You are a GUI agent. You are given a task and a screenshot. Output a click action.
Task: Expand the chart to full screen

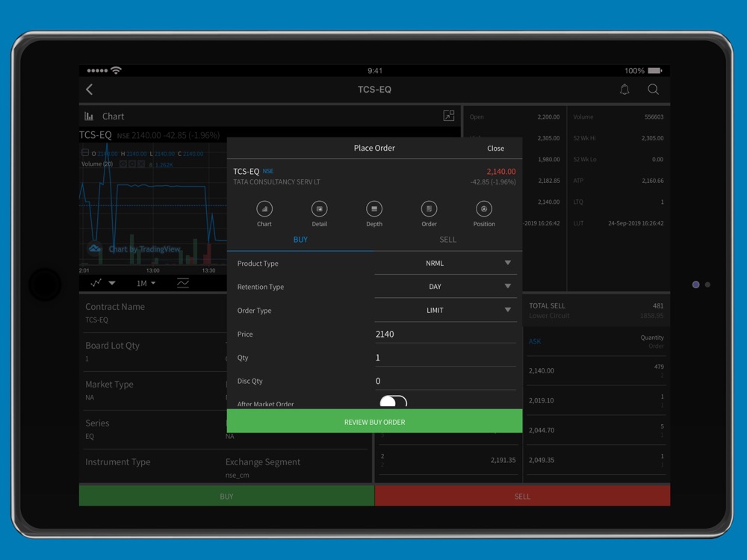(x=449, y=116)
